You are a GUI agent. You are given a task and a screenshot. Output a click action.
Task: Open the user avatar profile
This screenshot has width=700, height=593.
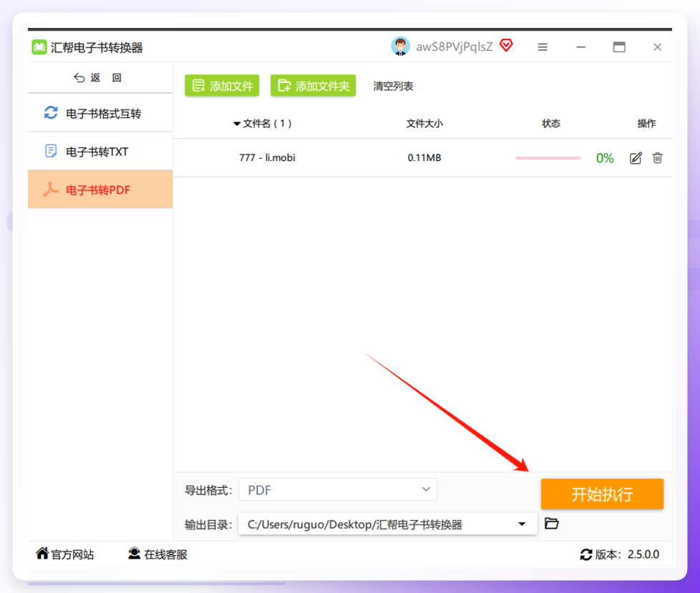(x=400, y=46)
